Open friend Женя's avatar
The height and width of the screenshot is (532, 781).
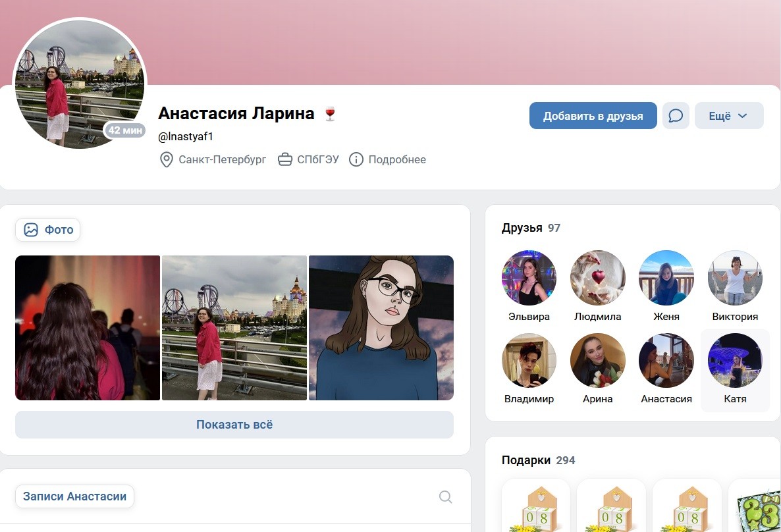(666, 277)
